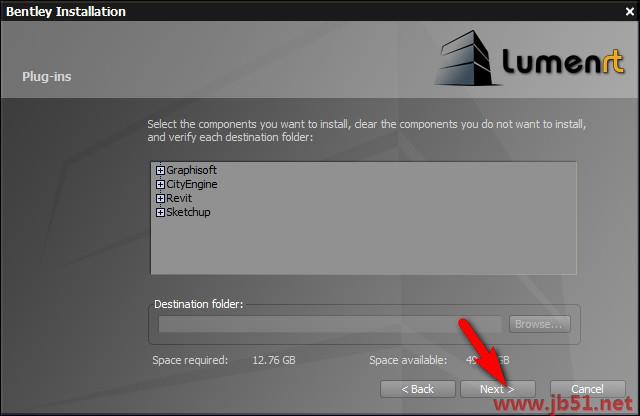The height and width of the screenshot is (416, 640).
Task: Click the Browse... button
Action: pyautogui.click(x=540, y=324)
